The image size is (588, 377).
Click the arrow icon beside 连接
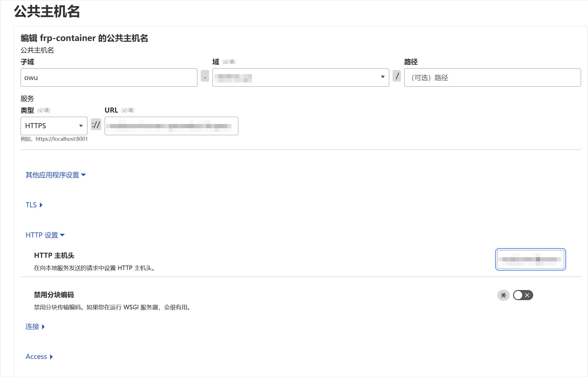click(x=43, y=327)
